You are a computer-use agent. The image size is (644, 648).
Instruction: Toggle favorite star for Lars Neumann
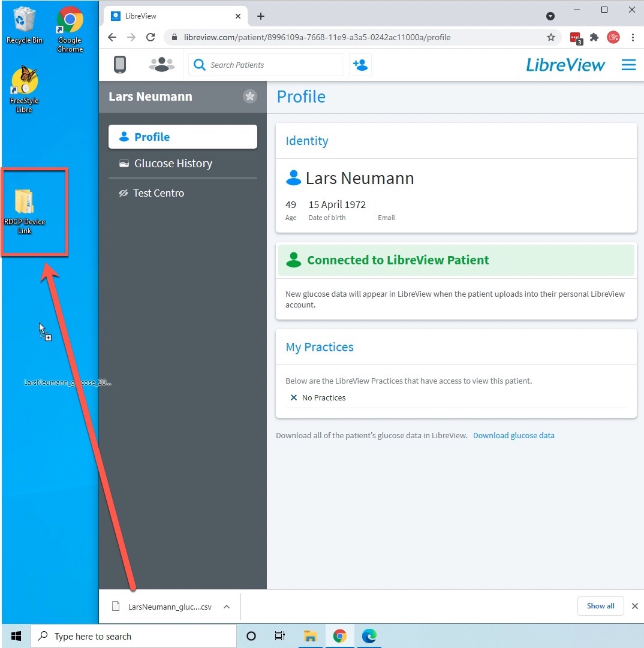249,97
